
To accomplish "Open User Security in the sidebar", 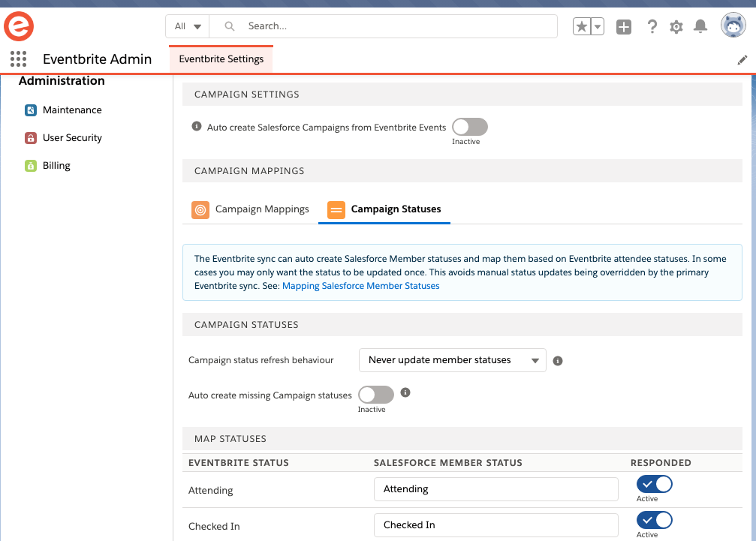I will click(x=72, y=138).
